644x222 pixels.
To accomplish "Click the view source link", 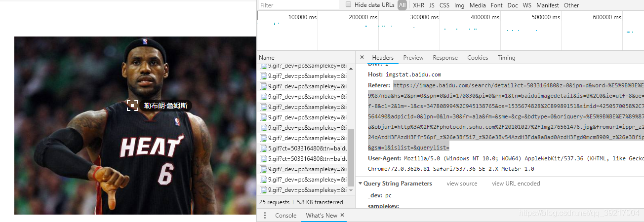I will (462, 184).
